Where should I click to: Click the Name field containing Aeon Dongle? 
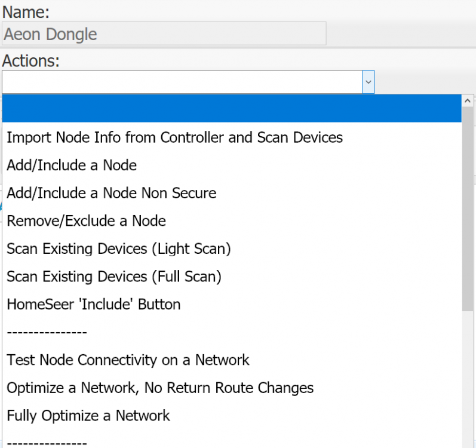coord(164,34)
